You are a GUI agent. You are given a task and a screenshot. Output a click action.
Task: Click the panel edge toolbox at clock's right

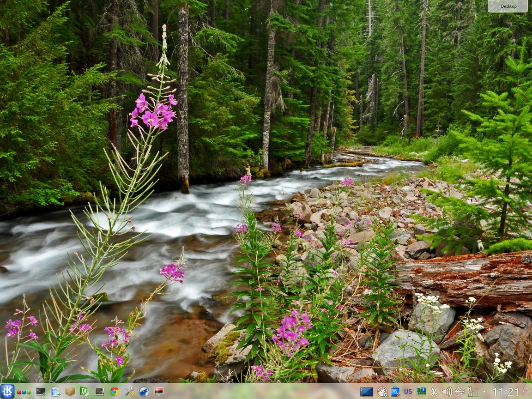coord(528,392)
